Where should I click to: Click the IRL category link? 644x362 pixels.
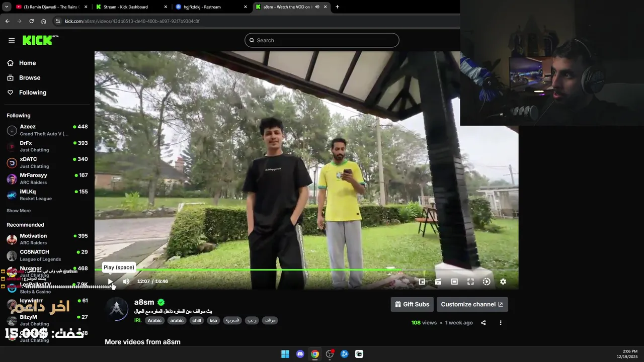click(x=138, y=320)
